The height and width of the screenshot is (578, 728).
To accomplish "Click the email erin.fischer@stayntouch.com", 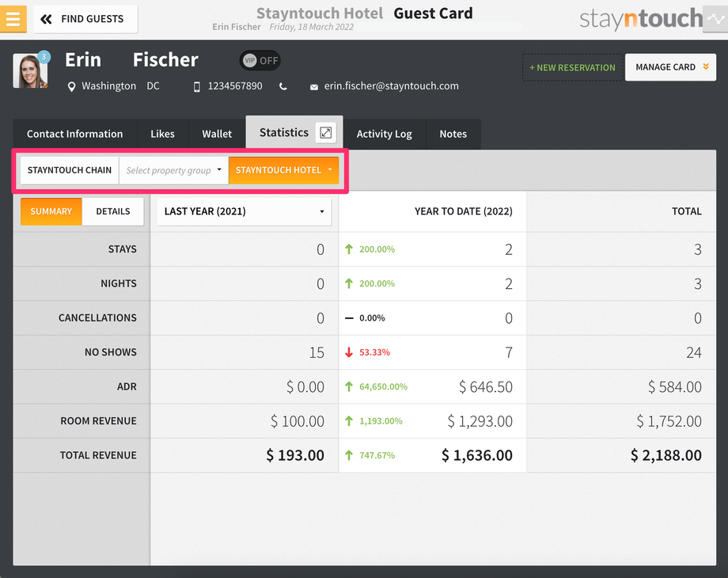I will pos(392,86).
